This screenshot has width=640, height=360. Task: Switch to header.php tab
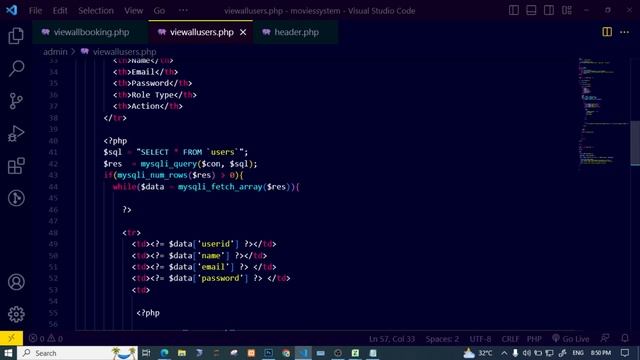(296, 32)
